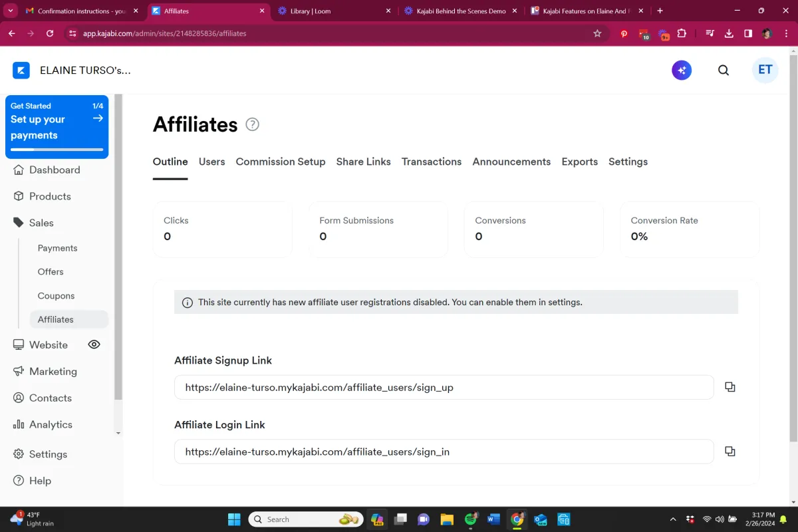Switch to the Users tab
798x532 pixels.
pyautogui.click(x=212, y=162)
